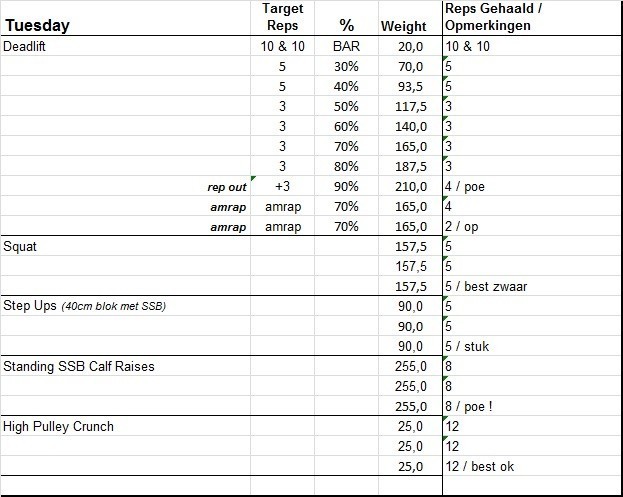Select the rep out label cell
The height and width of the screenshot is (497, 623).
(226, 186)
